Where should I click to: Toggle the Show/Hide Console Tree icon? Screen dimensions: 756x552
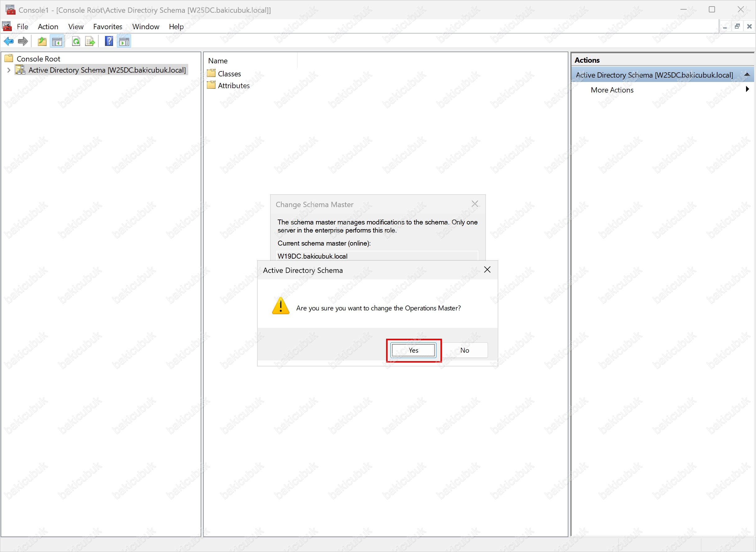pos(57,41)
